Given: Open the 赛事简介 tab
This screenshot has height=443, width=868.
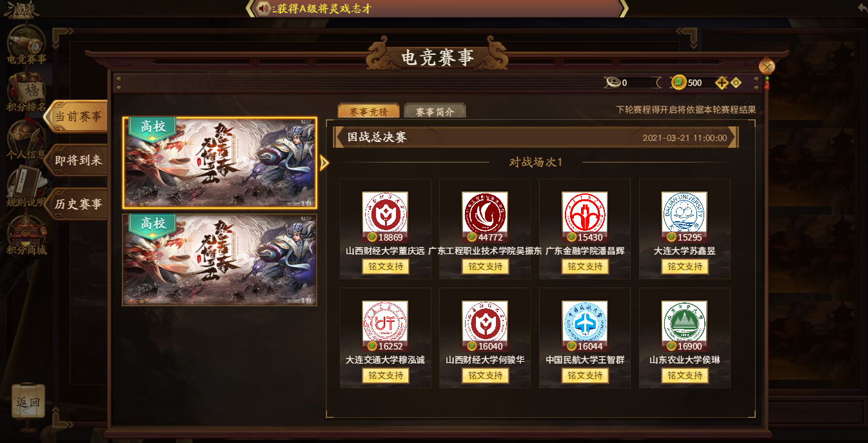Looking at the screenshot, I should tap(435, 112).
